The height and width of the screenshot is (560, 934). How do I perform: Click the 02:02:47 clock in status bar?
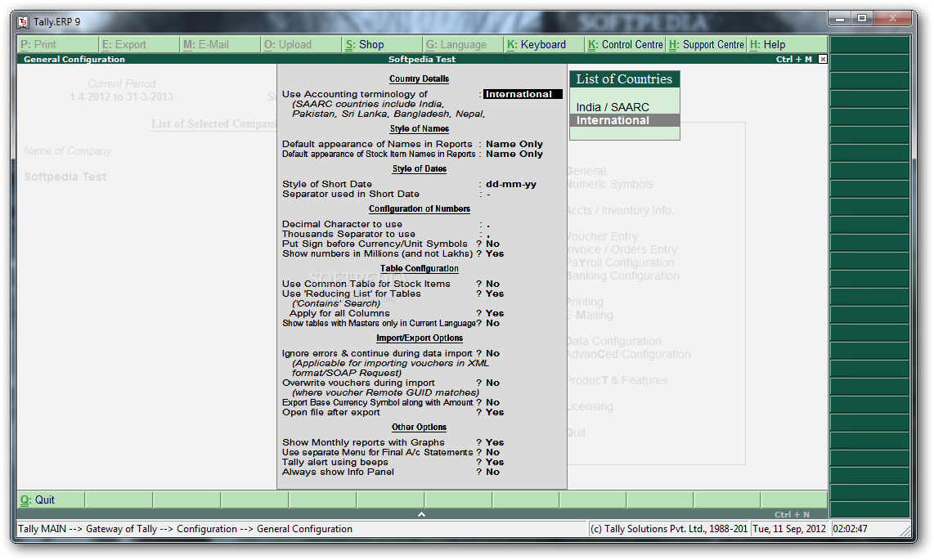pos(850,528)
